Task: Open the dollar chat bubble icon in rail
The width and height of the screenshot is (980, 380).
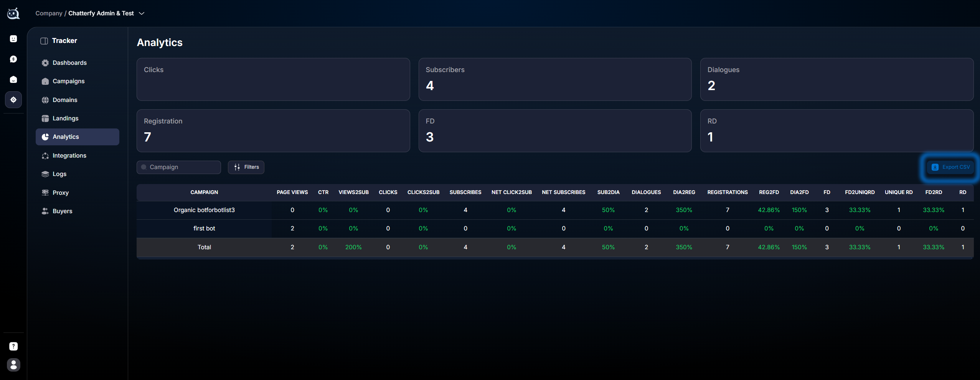Action: (x=13, y=59)
